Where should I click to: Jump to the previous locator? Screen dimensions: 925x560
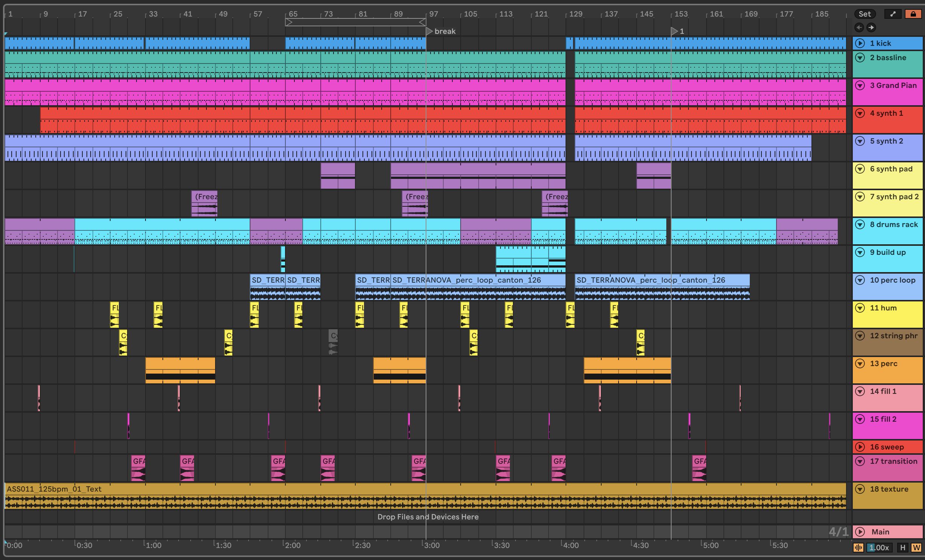point(859,27)
